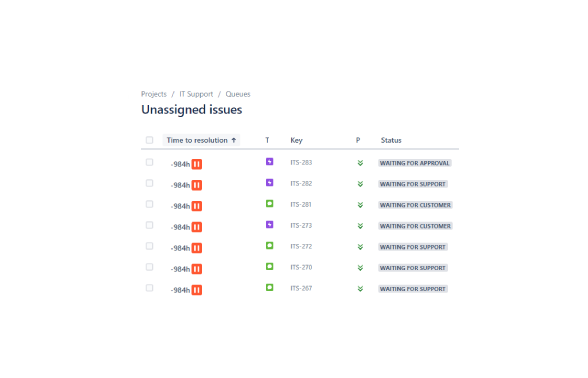Open issue ITS-283

pyautogui.click(x=301, y=163)
